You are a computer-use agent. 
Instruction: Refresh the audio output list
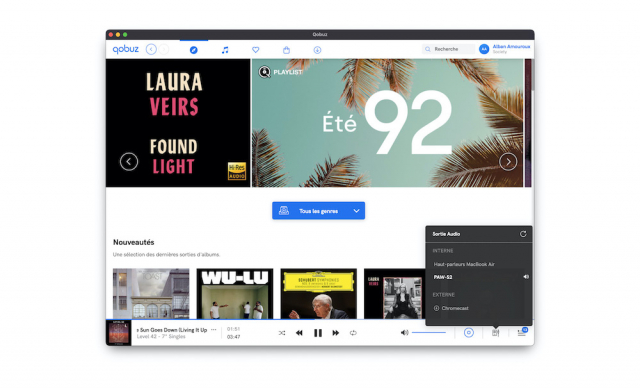[x=523, y=234]
